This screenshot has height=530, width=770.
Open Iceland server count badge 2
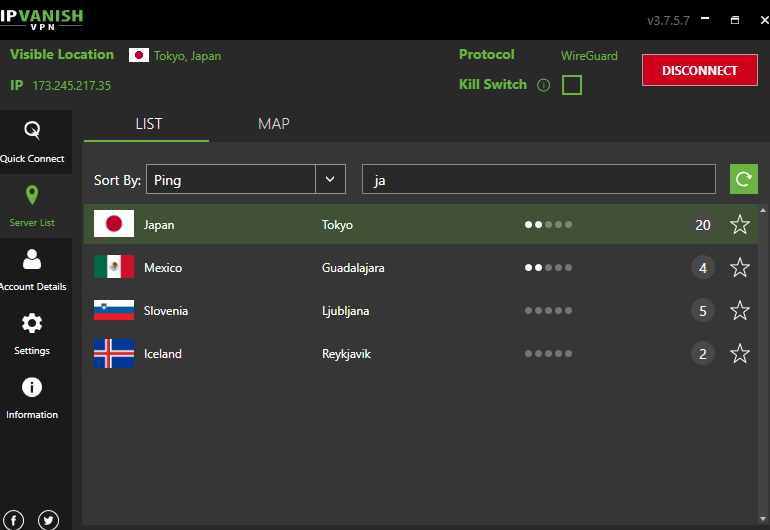703,353
